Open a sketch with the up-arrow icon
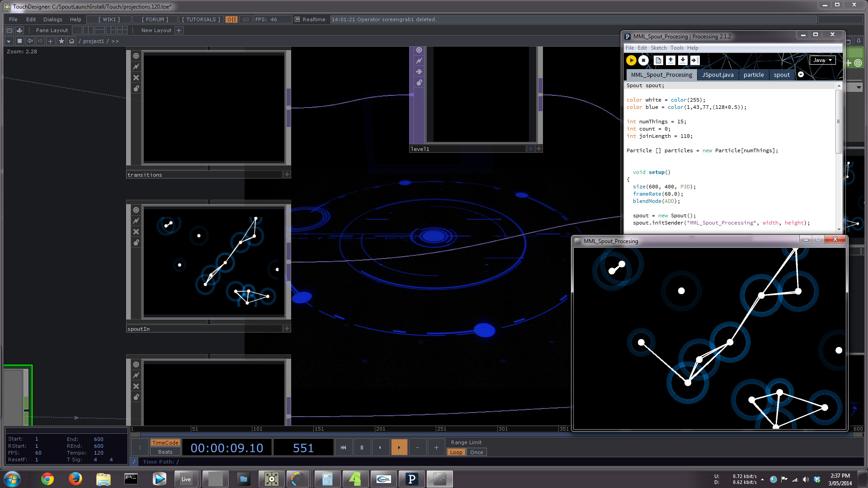Image resolution: width=868 pixels, height=488 pixels. pos(671,60)
